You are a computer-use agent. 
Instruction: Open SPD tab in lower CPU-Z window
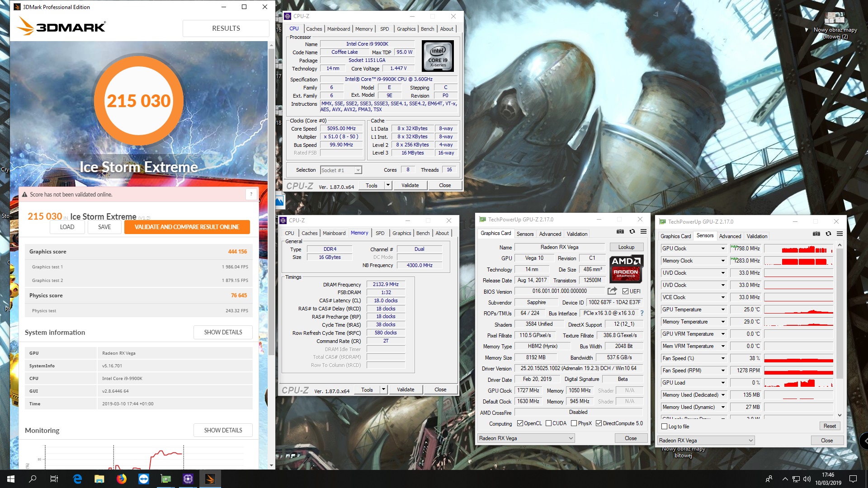pos(380,233)
